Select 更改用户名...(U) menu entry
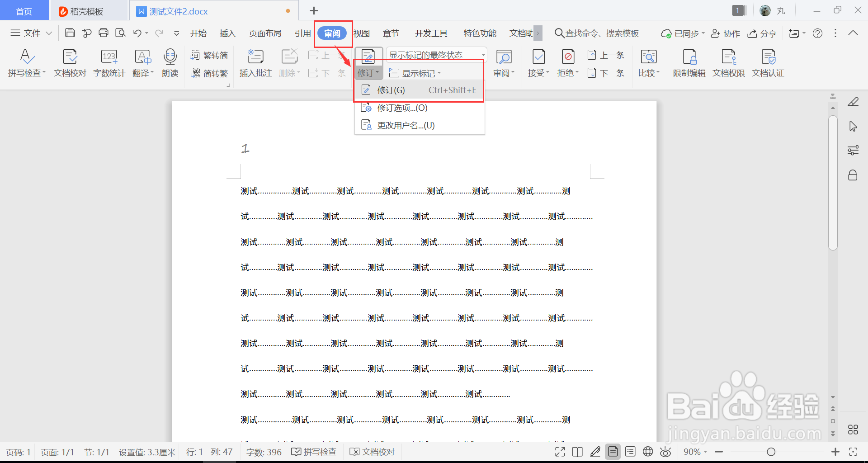The height and width of the screenshot is (463, 868). pyautogui.click(x=420, y=125)
